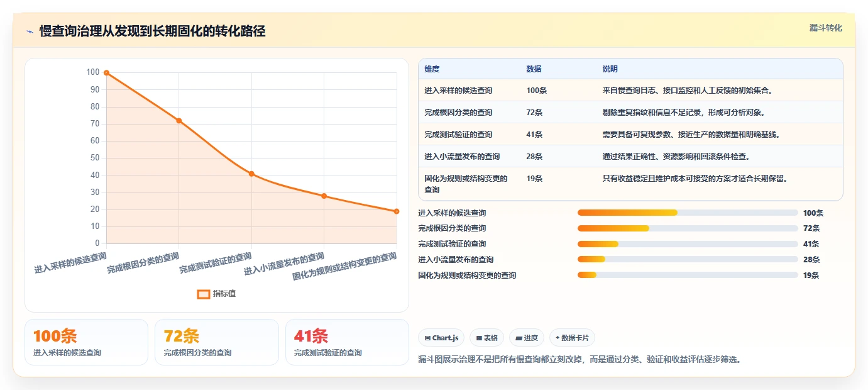
Task: Click the Chart.js tag button
Action: [441, 338]
